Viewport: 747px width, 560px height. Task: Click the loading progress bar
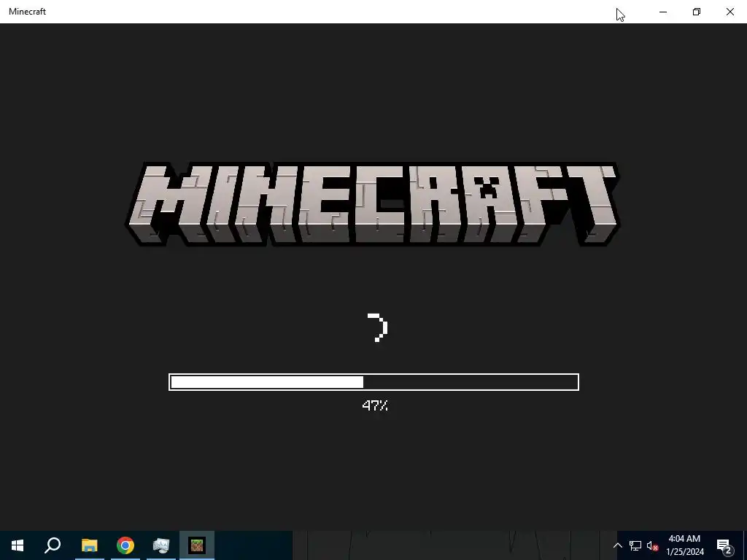click(x=374, y=382)
